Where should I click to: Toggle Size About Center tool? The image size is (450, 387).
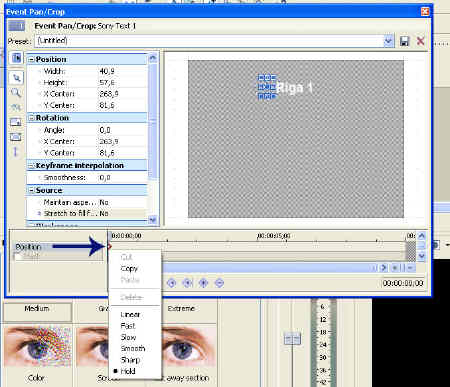(16, 137)
